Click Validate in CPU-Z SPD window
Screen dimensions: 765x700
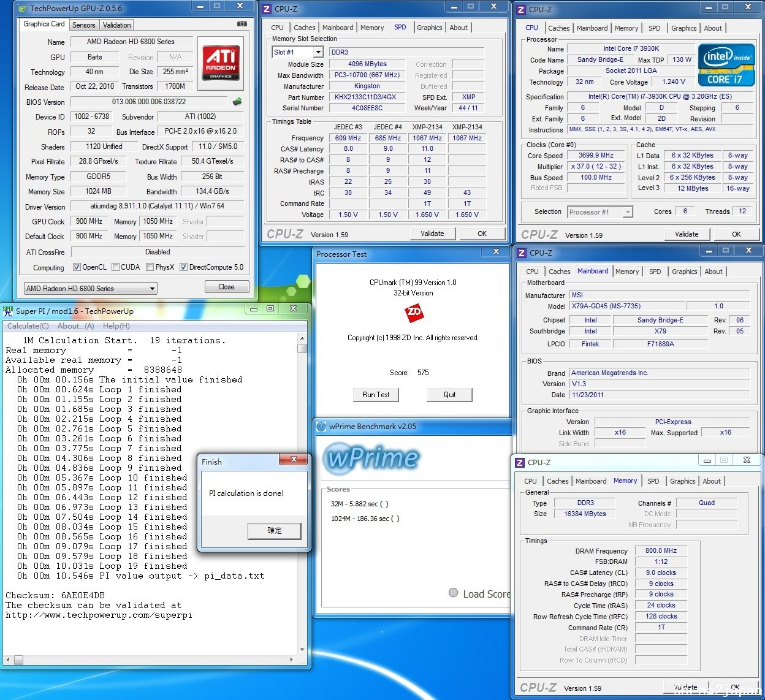[x=432, y=234]
